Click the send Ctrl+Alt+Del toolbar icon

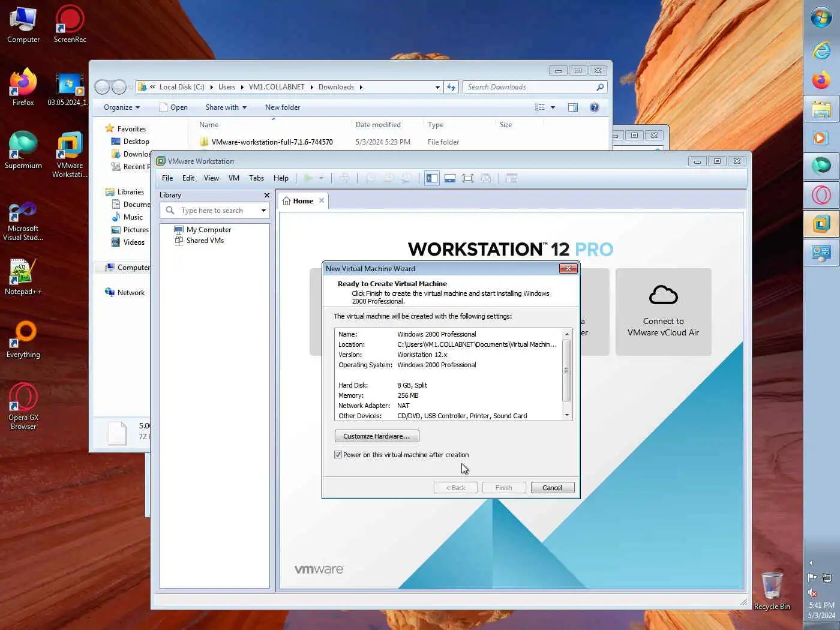344,178
